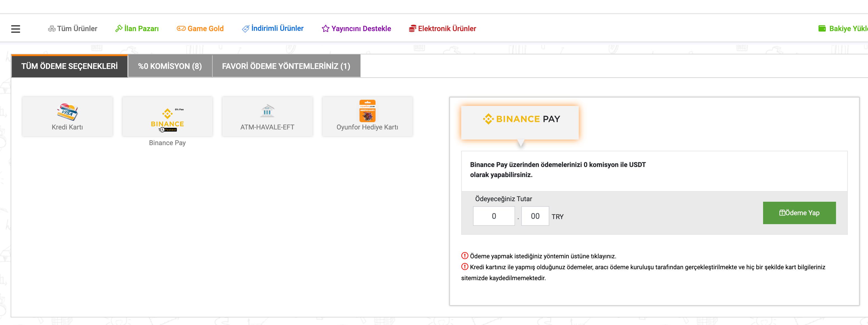Image resolution: width=868 pixels, height=325 pixels.
Task: Click the decimal amount input field
Action: (x=535, y=216)
